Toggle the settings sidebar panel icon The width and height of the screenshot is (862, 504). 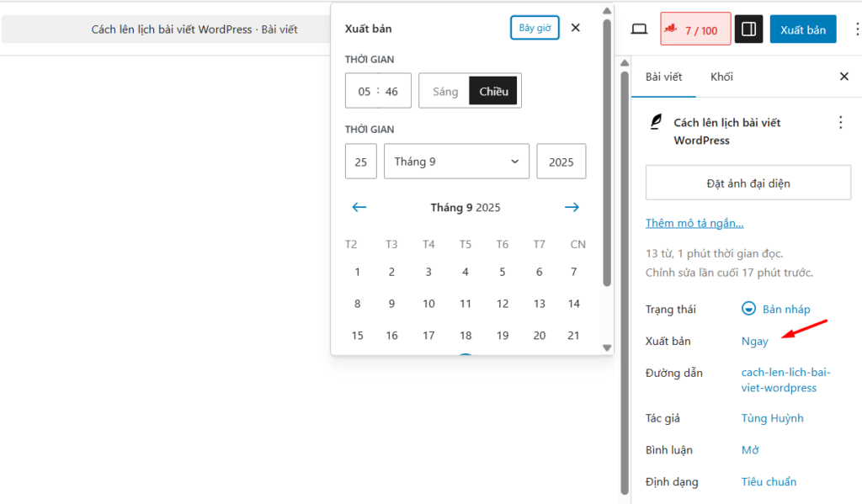pyautogui.click(x=748, y=29)
